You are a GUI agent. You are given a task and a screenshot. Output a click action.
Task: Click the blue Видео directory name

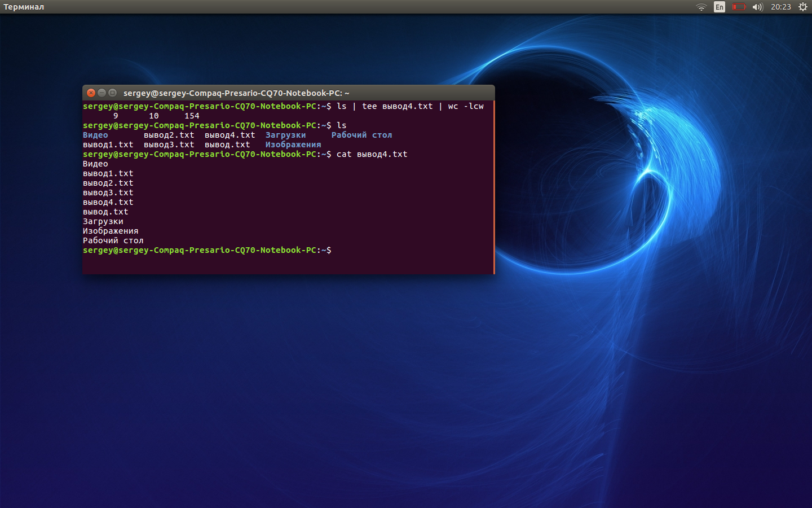click(95, 135)
